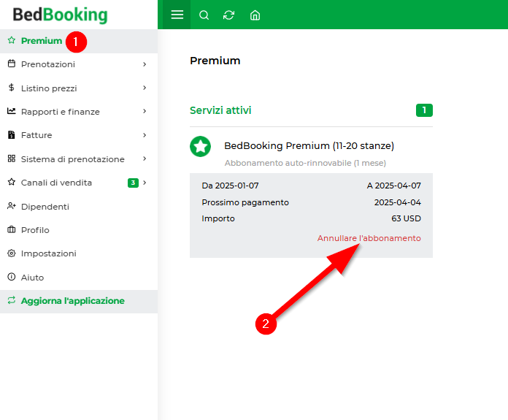This screenshot has height=420, width=508.
Task: Click the Canali di vendita star icon
Action: [x=12, y=182]
